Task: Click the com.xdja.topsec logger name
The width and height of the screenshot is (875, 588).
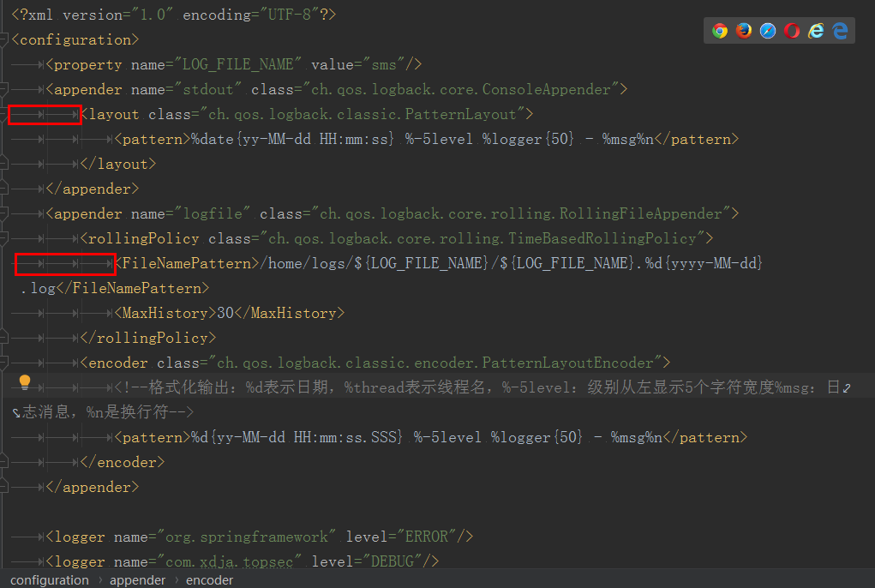Action: coord(230,561)
